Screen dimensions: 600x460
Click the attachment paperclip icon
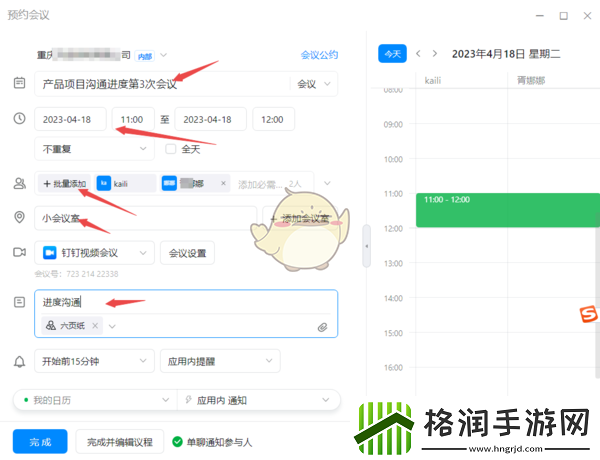coord(323,327)
